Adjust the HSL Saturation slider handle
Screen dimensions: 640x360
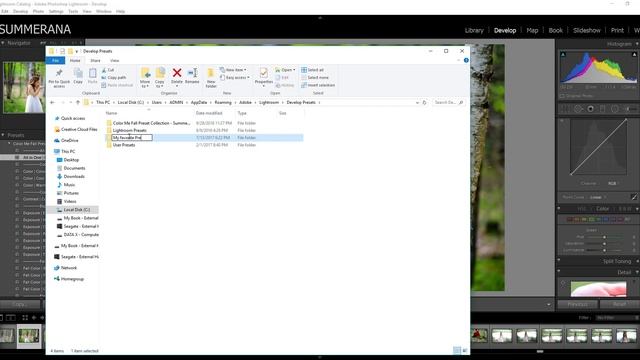(604, 244)
